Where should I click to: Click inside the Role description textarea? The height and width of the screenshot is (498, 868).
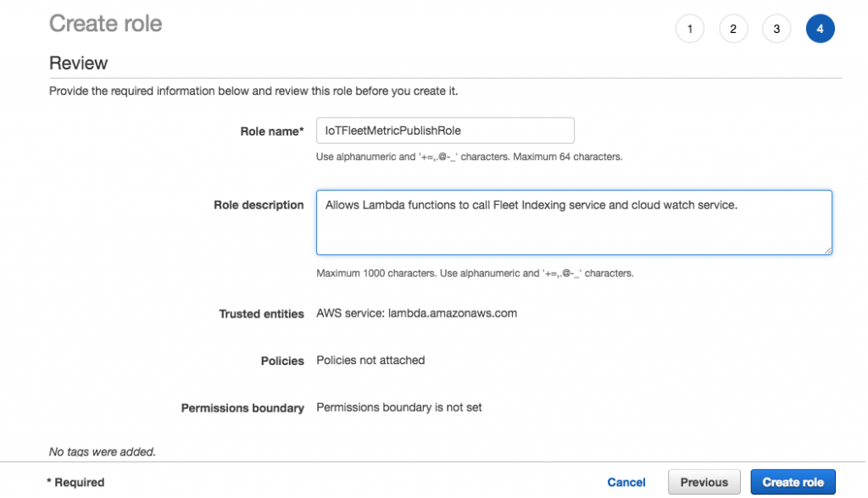[x=574, y=223]
